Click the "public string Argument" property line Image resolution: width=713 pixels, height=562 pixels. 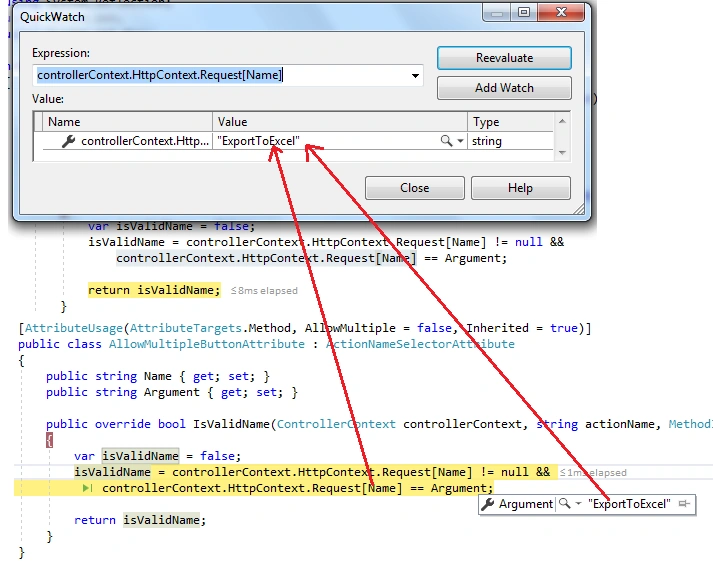tap(172, 392)
